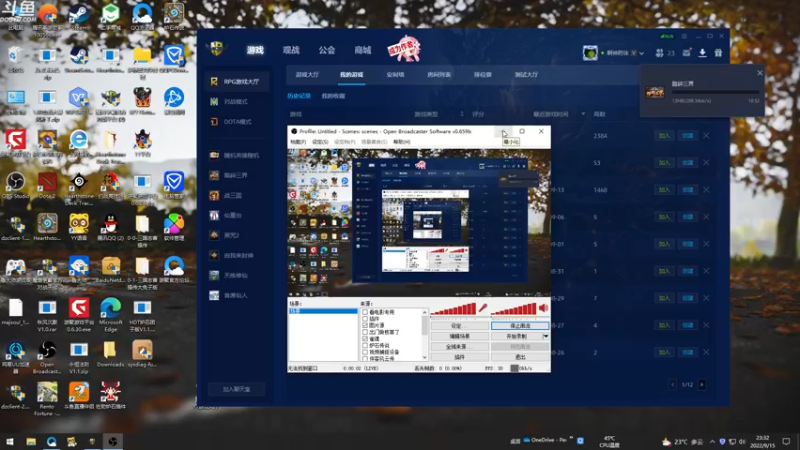Click the 退出 button in OBS

pos(520,357)
